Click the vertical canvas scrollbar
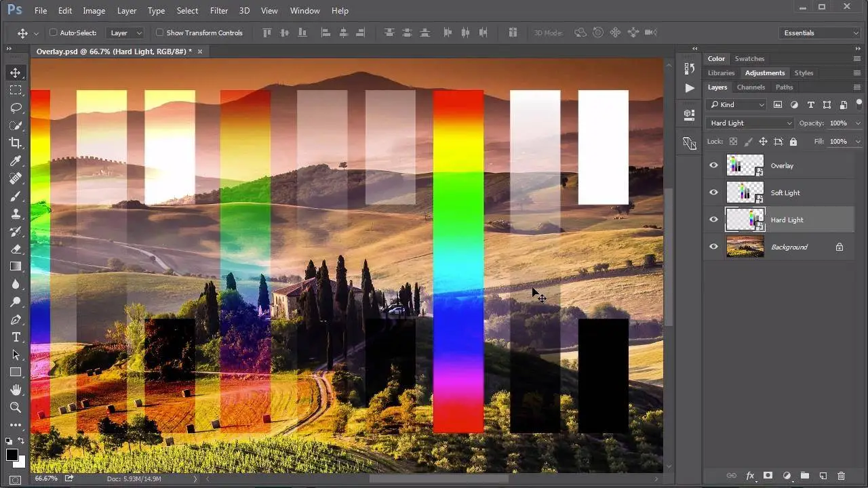 click(668, 258)
